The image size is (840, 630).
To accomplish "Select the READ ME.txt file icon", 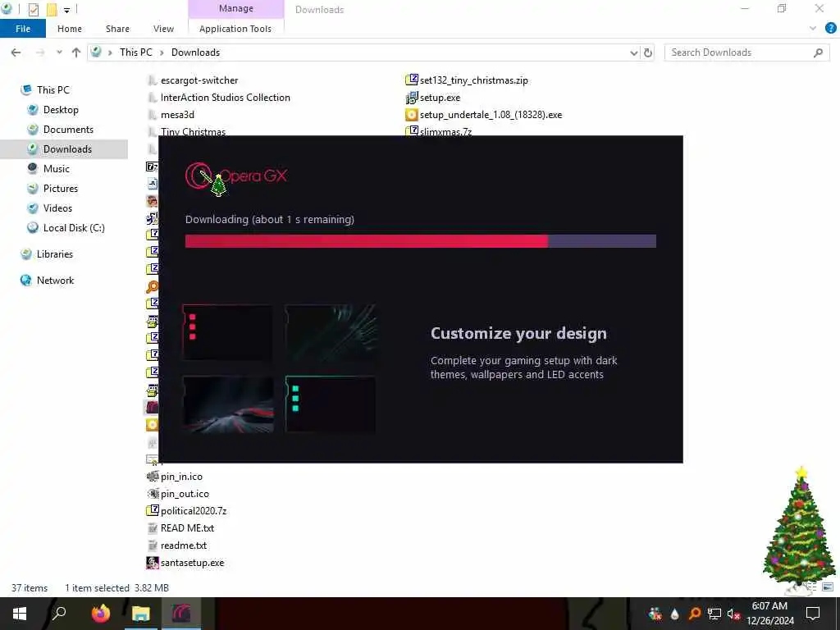I will tap(152, 527).
